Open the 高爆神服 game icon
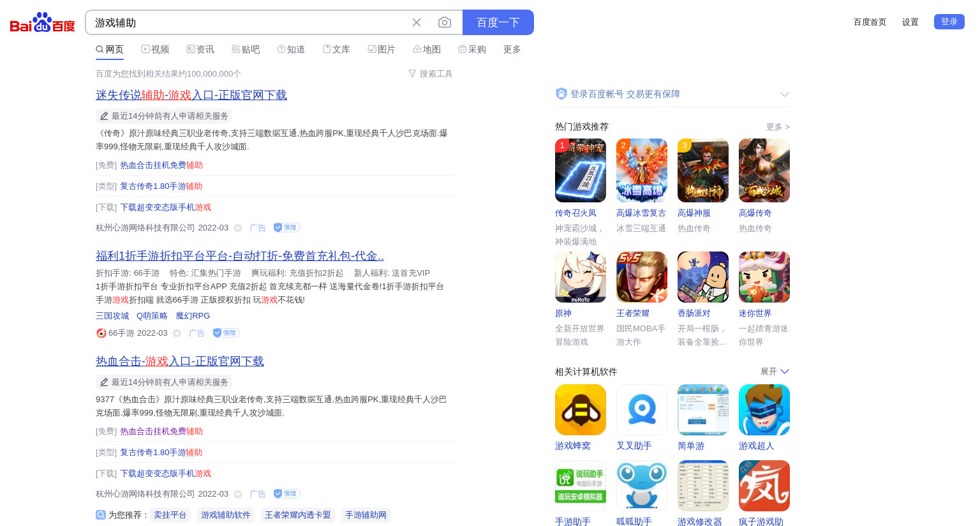This screenshot has height=526, width=980. 703,170
